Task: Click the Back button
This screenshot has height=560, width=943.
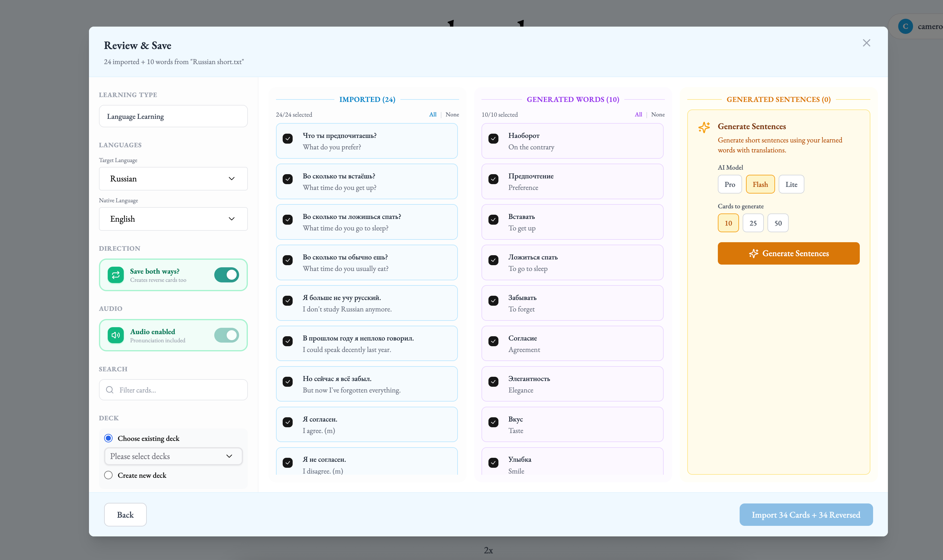Action: [x=125, y=515]
